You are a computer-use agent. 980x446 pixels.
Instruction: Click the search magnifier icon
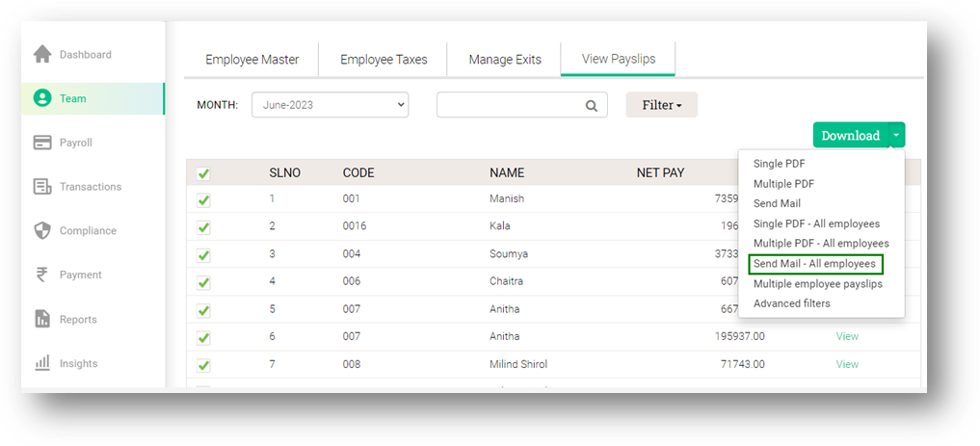[592, 106]
